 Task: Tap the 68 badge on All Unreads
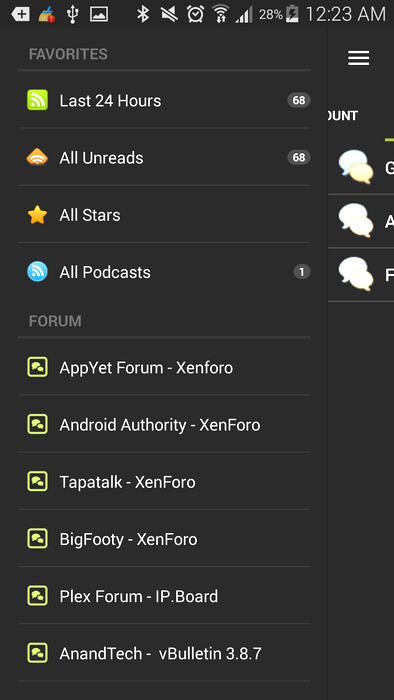pos(299,158)
